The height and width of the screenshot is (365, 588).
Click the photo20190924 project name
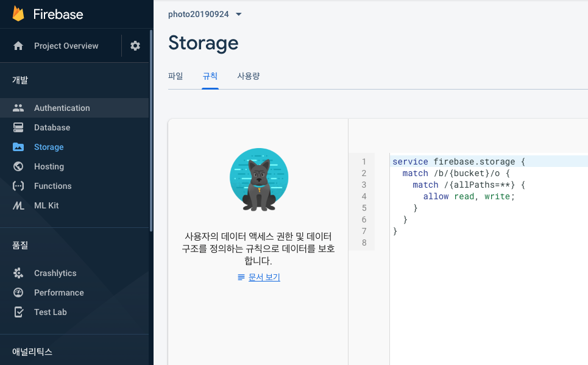click(198, 14)
